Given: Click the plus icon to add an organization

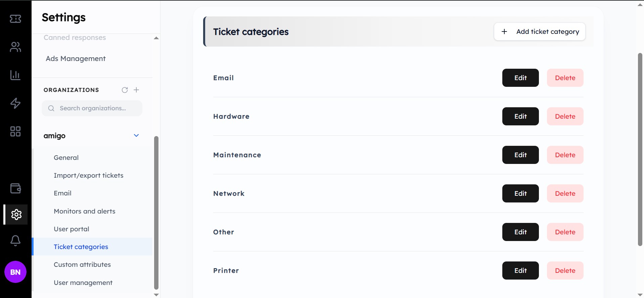Looking at the screenshot, I should [x=136, y=90].
